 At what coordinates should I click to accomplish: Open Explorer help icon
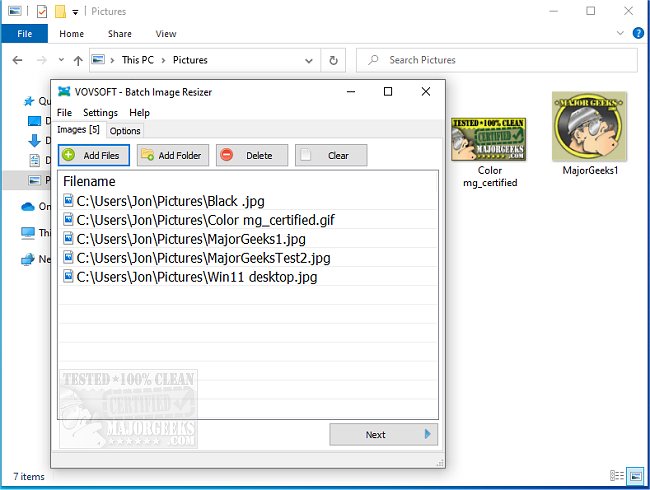pos(638,33)
